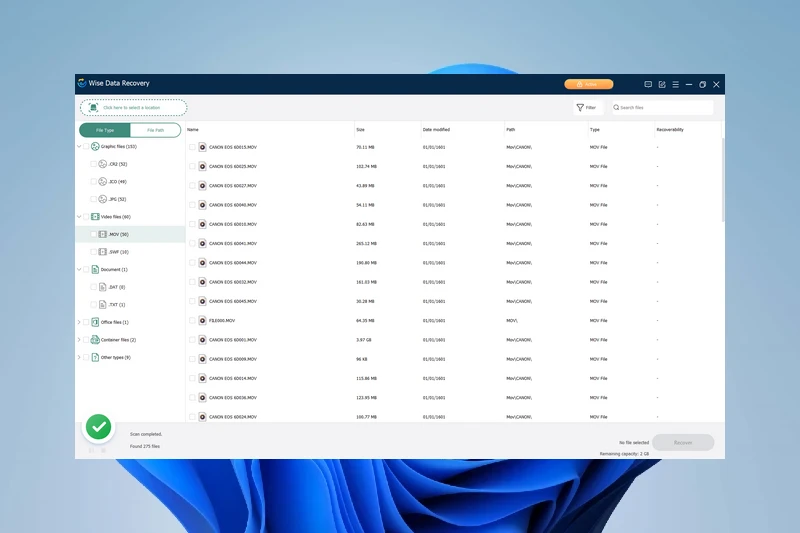The height and width of the screenshot is (533, 800).
Task: Tick the checkbox for the 43.89 MB file
Action: click(192, 186)
